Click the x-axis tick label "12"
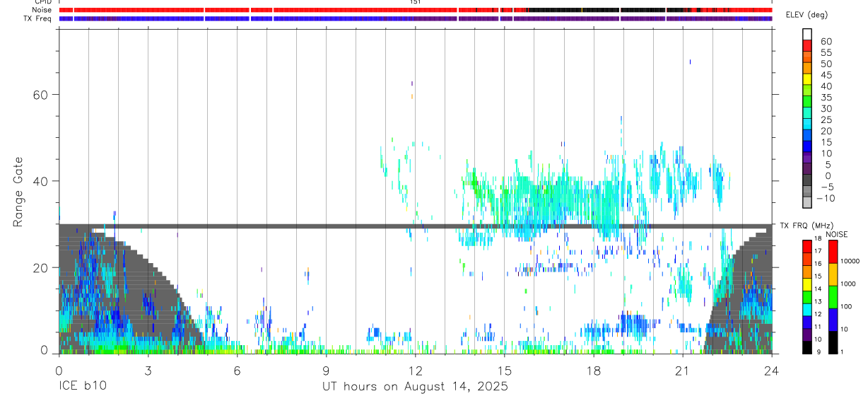This screenshot has width=868, height=401. pos(416,369)
